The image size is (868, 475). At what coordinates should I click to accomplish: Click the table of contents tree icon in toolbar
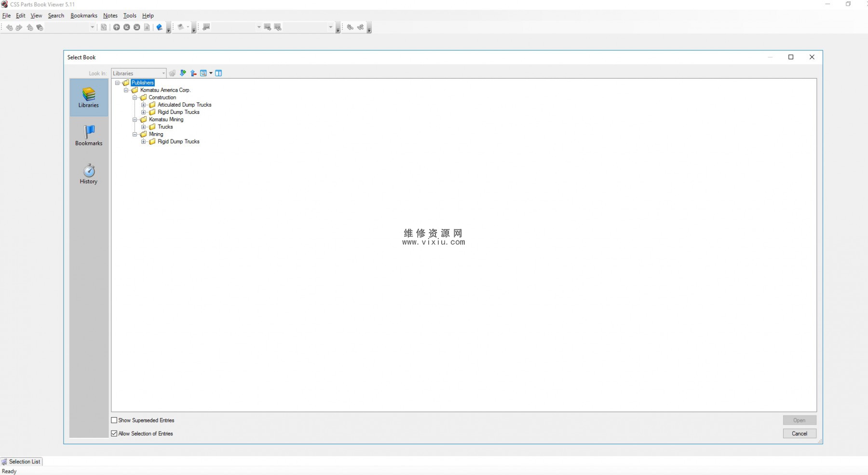104,27
